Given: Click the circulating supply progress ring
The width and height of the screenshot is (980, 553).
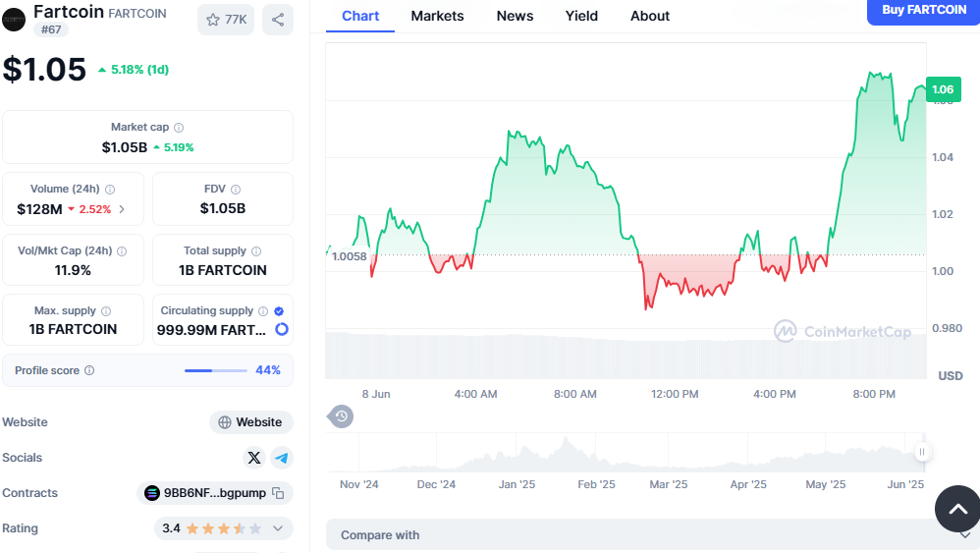Looking at the screenshot, I should coord(282,329).
